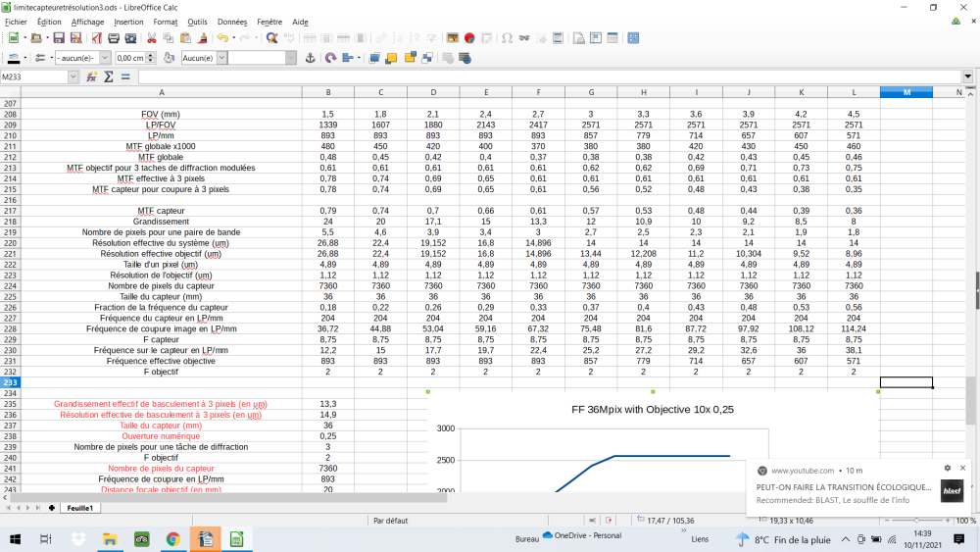The height and width of the screenshot is (552, 980).
Task: Click the Anchor icon
Action: point(311,58)
